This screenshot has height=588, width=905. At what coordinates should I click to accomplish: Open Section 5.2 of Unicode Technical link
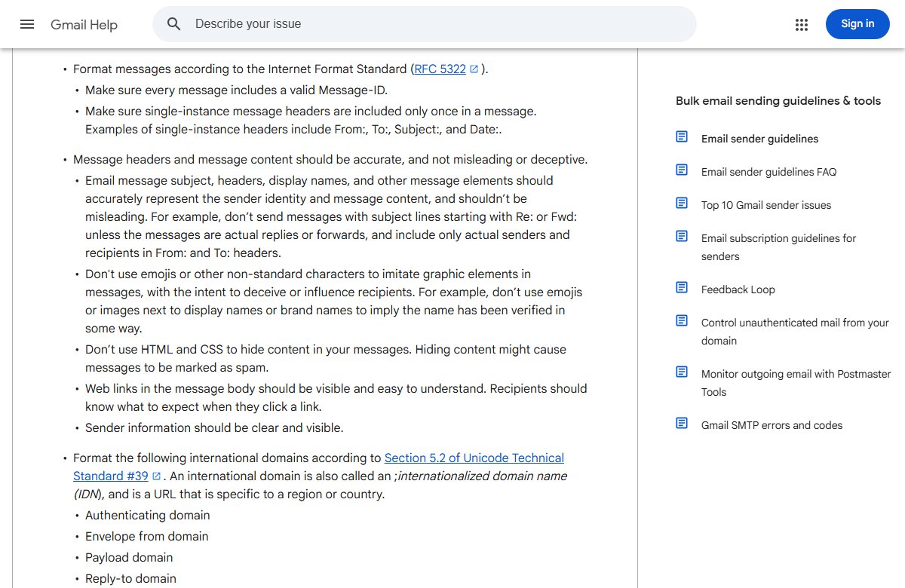coord(474,458)
